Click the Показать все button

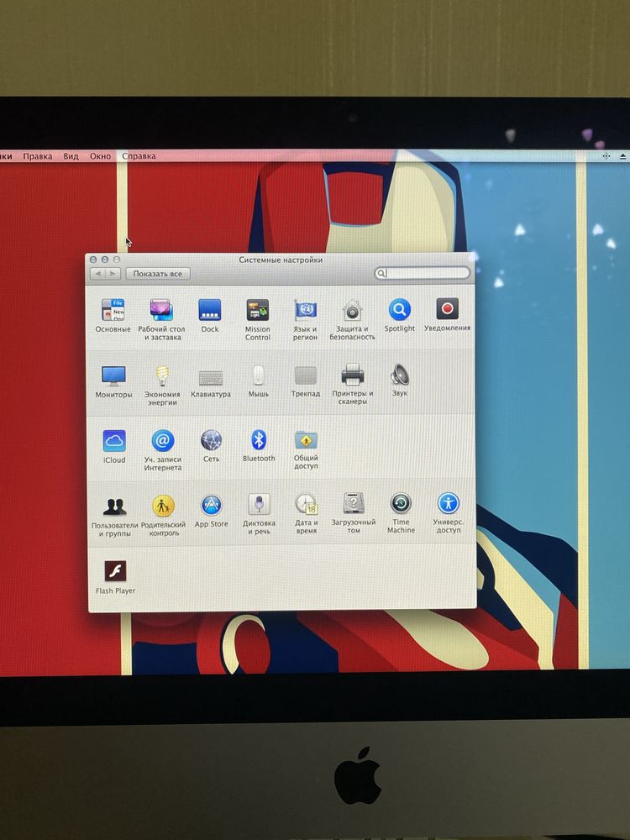pos(158,274)
